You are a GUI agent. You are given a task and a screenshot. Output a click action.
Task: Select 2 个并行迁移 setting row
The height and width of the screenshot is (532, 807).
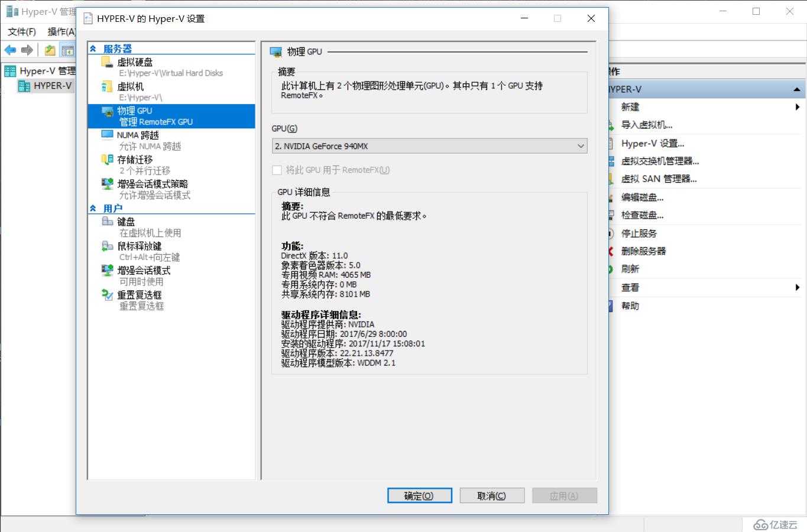click(145, 170)
